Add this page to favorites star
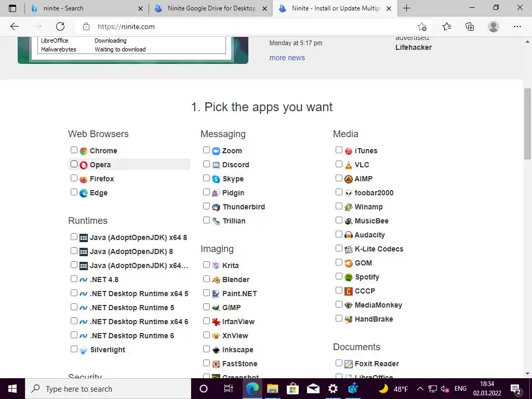 coord(422,26)
